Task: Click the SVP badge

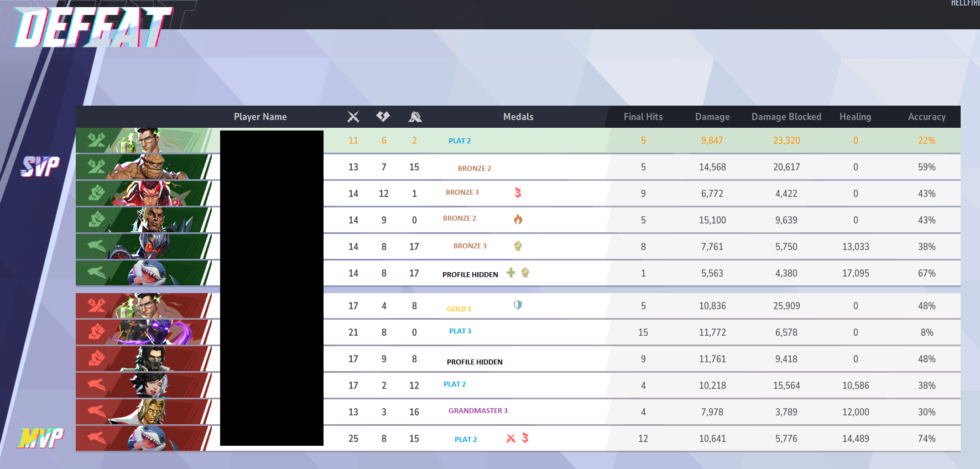Action: [40, 166]
